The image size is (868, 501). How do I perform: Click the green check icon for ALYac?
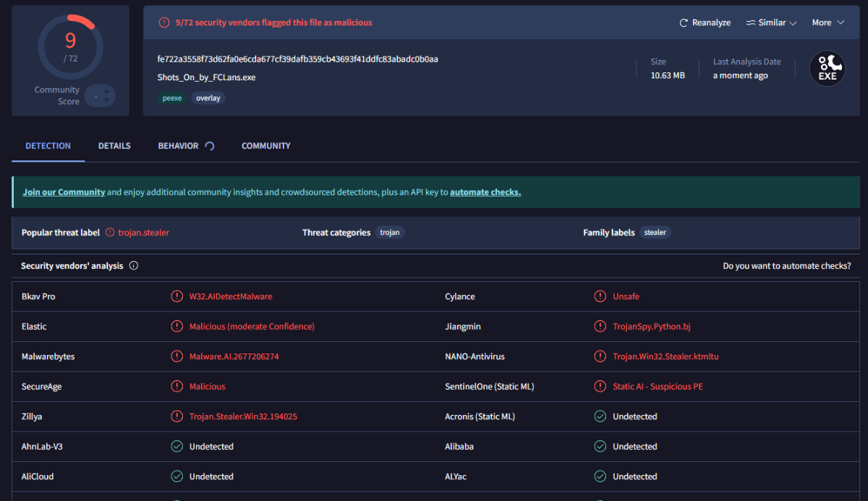coord(600,476)
